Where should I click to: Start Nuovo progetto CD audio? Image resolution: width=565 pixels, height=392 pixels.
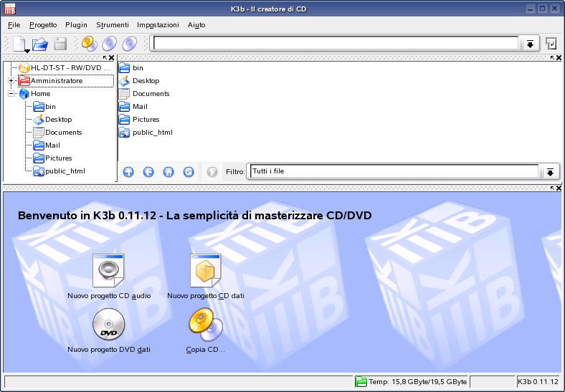pos(109,277)
